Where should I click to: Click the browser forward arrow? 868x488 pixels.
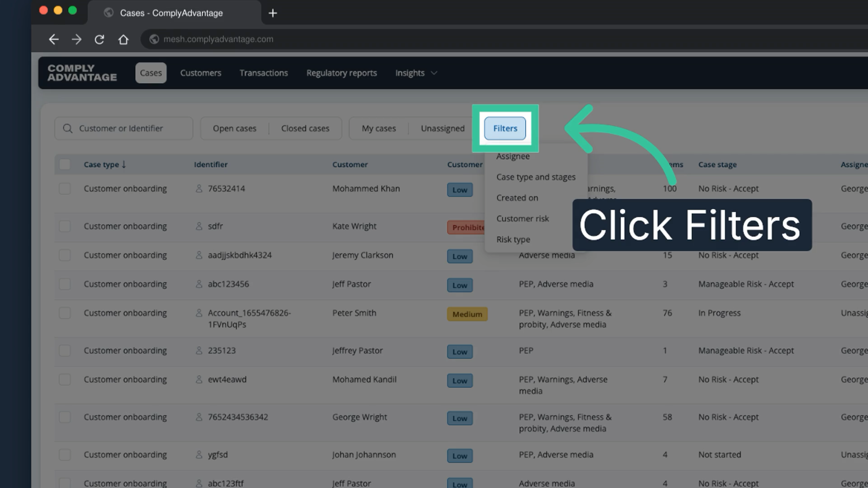coord(76,39)
